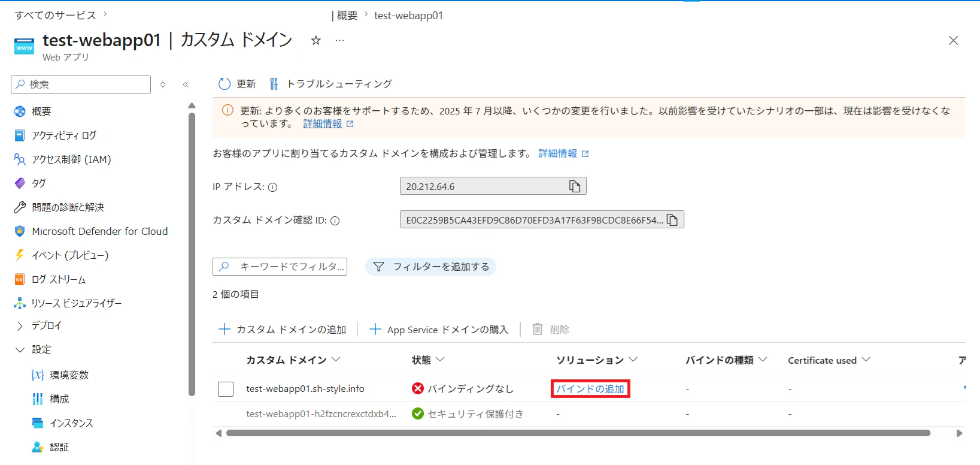Click the 構成 bars icon

tap(38, 399)
